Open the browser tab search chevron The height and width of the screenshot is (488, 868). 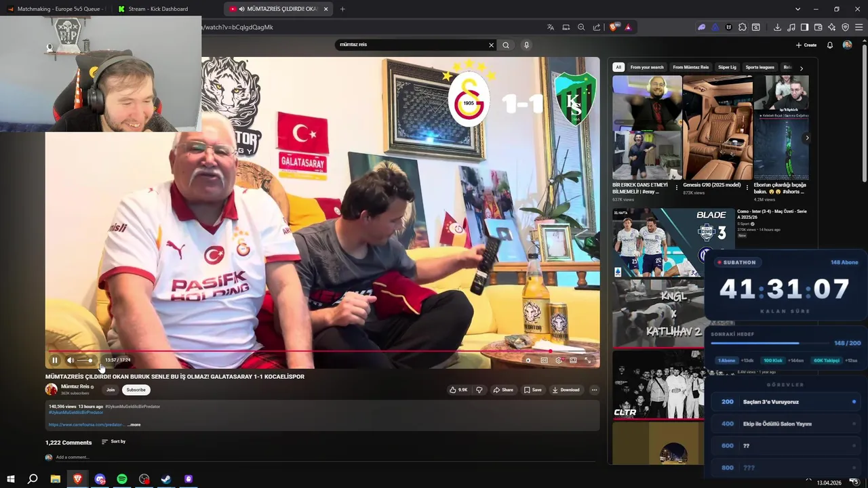tap(798, 9)
